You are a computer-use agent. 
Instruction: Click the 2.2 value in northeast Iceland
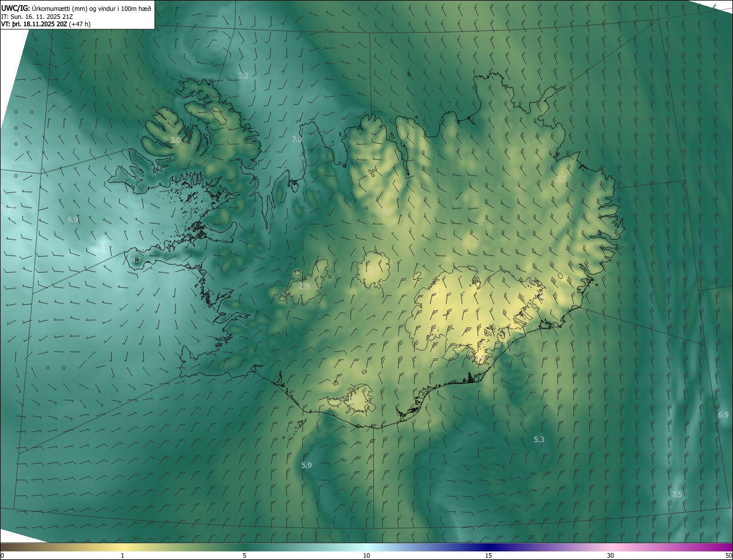561,179
